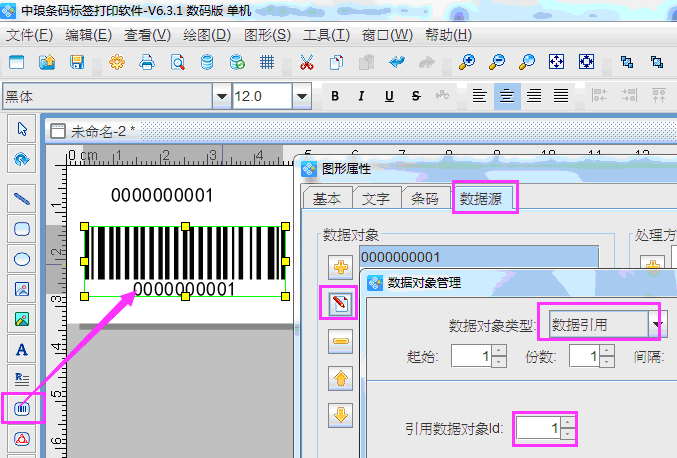677x458 pixels.
Task: Open document settings gear icon
Action: pos(117,62)
